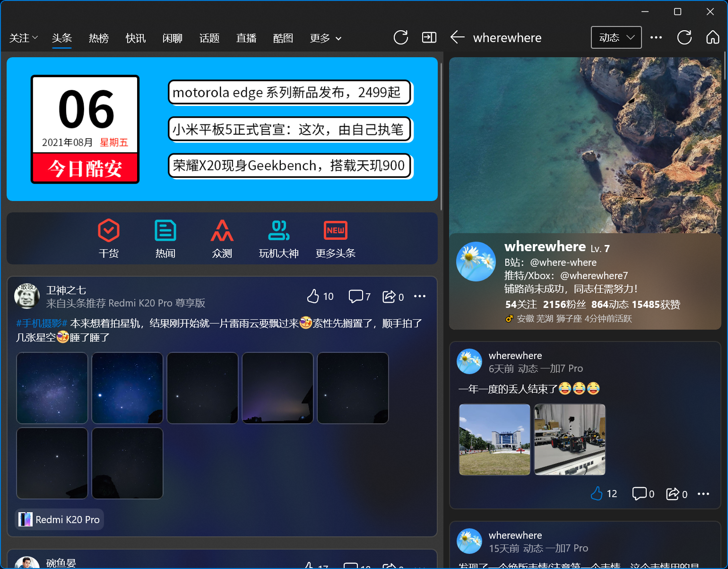View wherewhere's 2156粉丝 list

click(x=564, y=305)
